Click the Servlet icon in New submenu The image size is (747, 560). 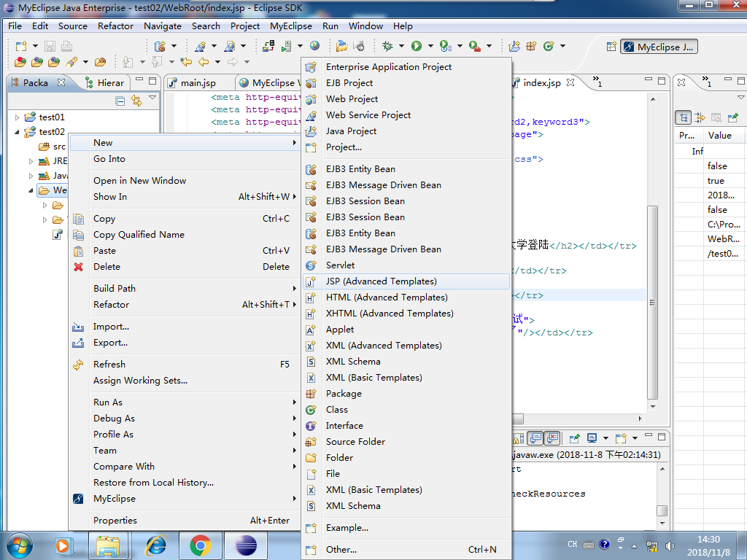point(311,265)
